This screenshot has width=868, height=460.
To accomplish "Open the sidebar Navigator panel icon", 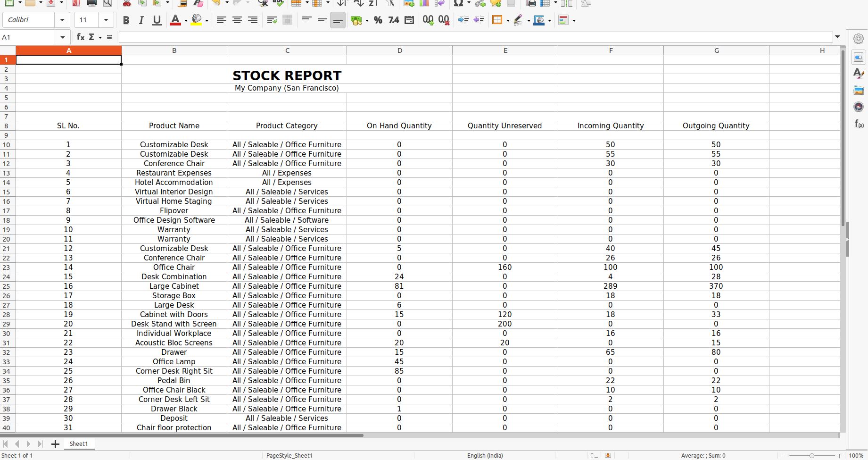I will point(859,107).
